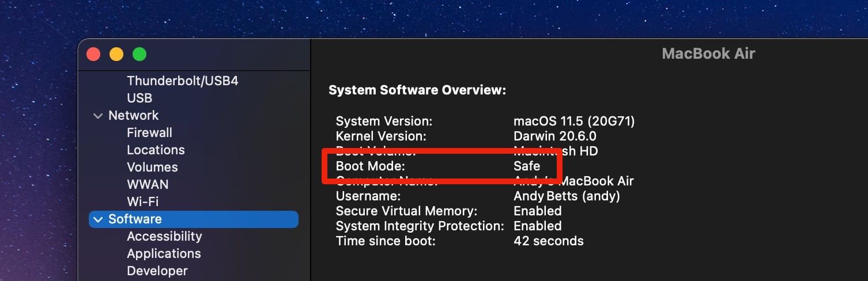
Task: Select Locations under Network
Action: 156,150
